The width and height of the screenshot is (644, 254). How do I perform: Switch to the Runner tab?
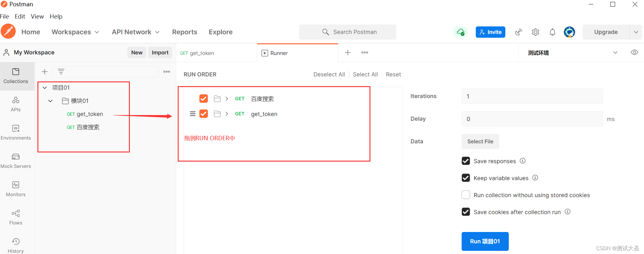(x=297, y=53)
